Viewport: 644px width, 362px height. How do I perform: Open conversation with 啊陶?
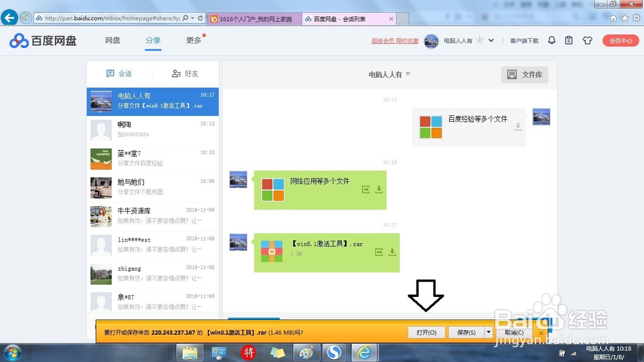pyautogui.click(x=153, y=130)
